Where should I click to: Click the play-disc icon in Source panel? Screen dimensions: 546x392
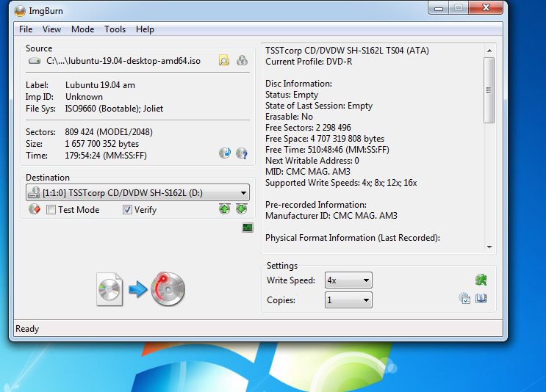[x=225, y=153]
